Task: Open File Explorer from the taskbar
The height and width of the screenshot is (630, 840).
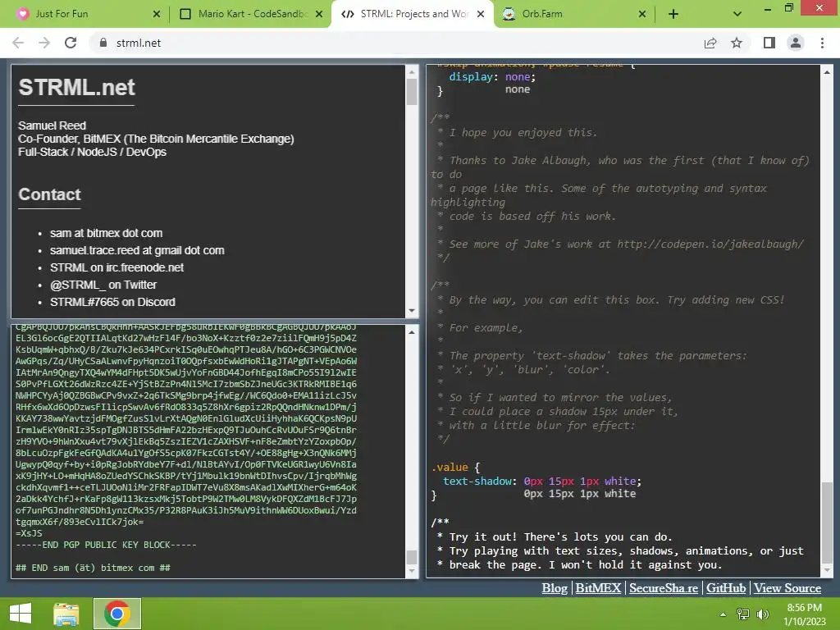Action: (66, 614)
